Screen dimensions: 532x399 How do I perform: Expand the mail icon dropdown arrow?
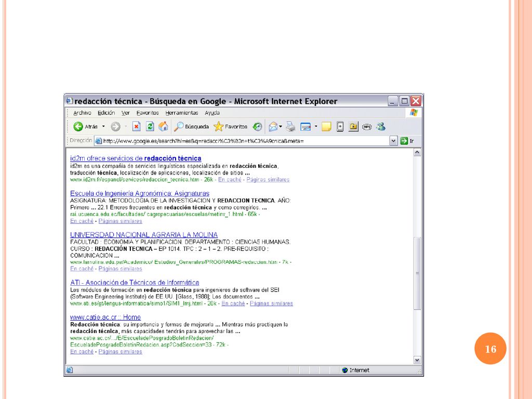[281, 127]
